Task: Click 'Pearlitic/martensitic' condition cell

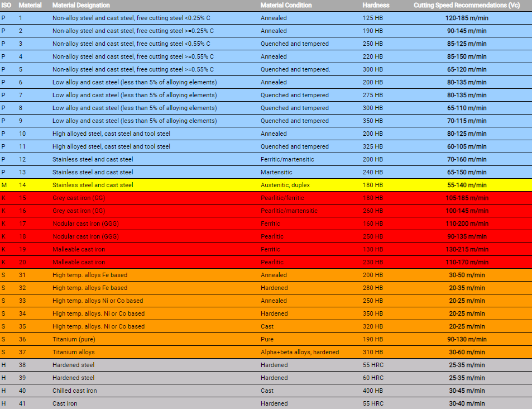Action: [x=289, y=211]
